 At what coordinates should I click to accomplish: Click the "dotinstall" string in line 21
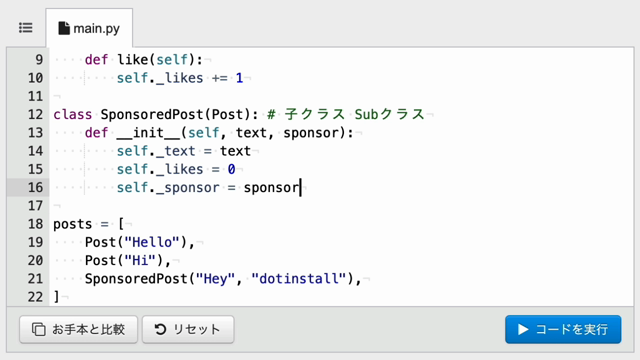[302, 279]
